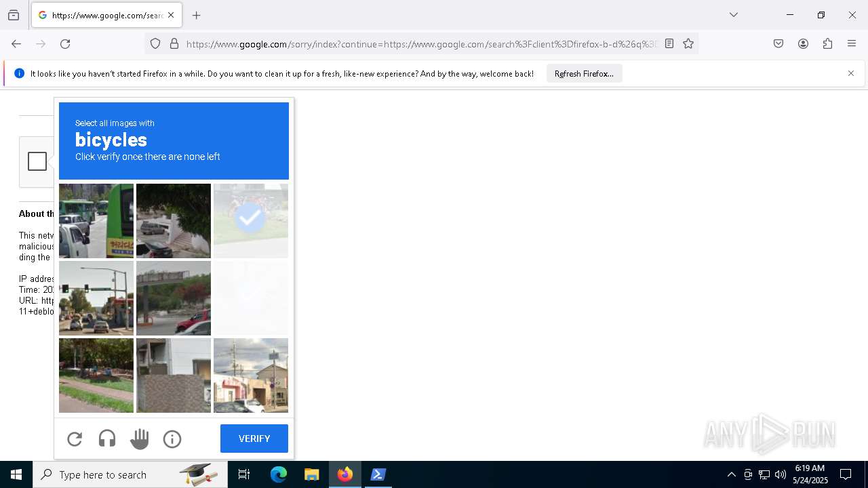This screenshot has height=488, width=868.
Task: Select tile with car under dark tree
Action: [x=174, y=221]
